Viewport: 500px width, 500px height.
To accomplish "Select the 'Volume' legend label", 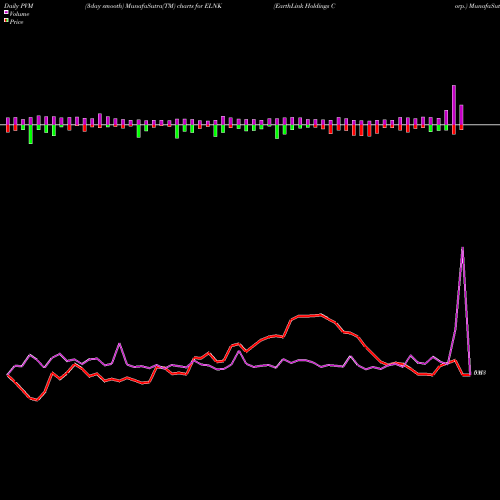I will 19,14.
